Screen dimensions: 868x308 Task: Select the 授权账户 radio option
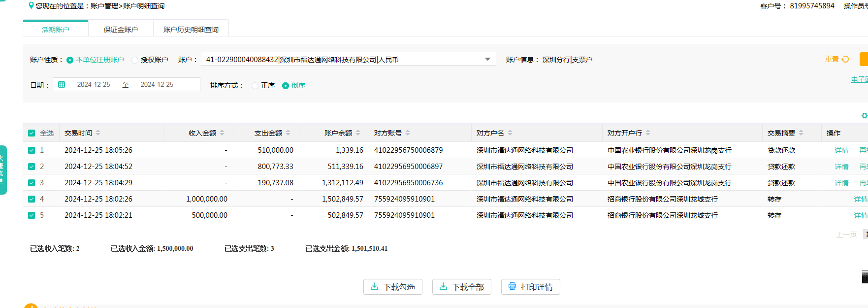click(135, 60)
